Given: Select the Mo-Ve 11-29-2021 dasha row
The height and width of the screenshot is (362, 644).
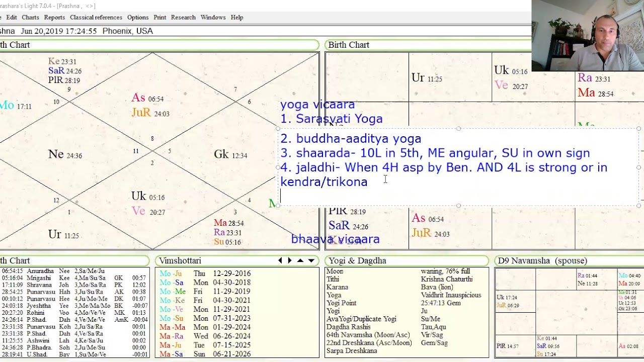Looking at the screenshot, I should pyautogui.click(x=205, y=310).
